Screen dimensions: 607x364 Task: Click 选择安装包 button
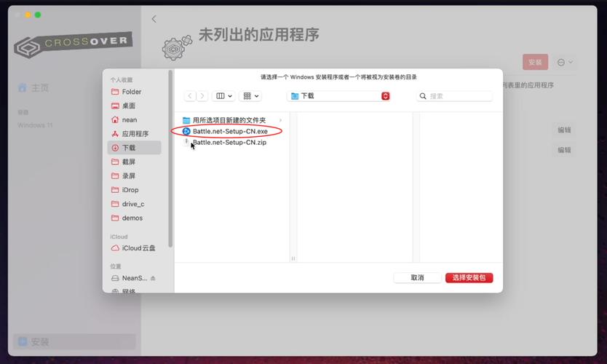(x=469, y=277)
